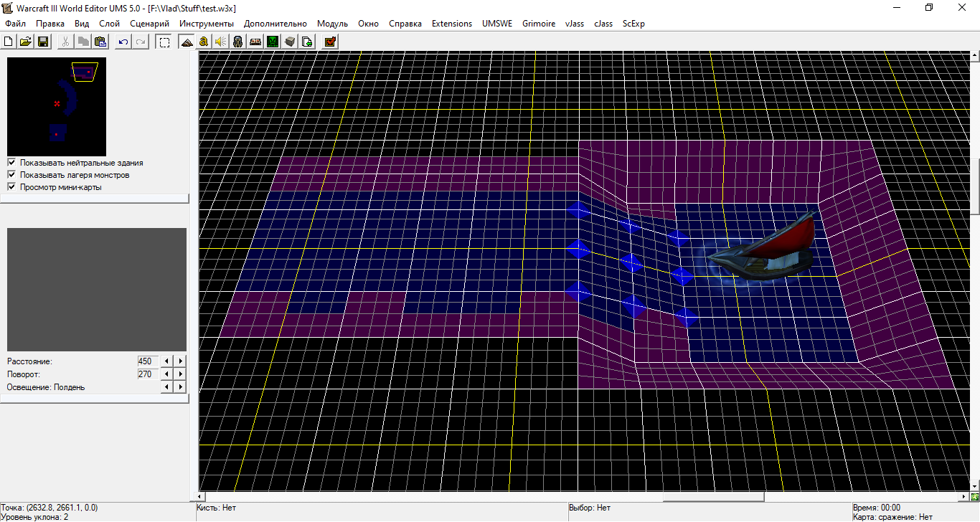Advance Освещение with the right arrow
This screenshot has height=522, width=980.
(x=181, y=387)
